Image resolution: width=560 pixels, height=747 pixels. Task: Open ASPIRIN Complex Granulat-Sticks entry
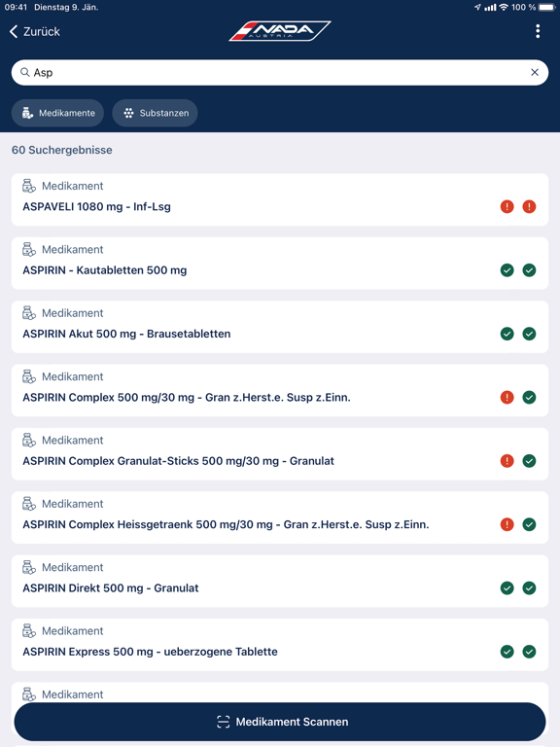click(280, 454)
